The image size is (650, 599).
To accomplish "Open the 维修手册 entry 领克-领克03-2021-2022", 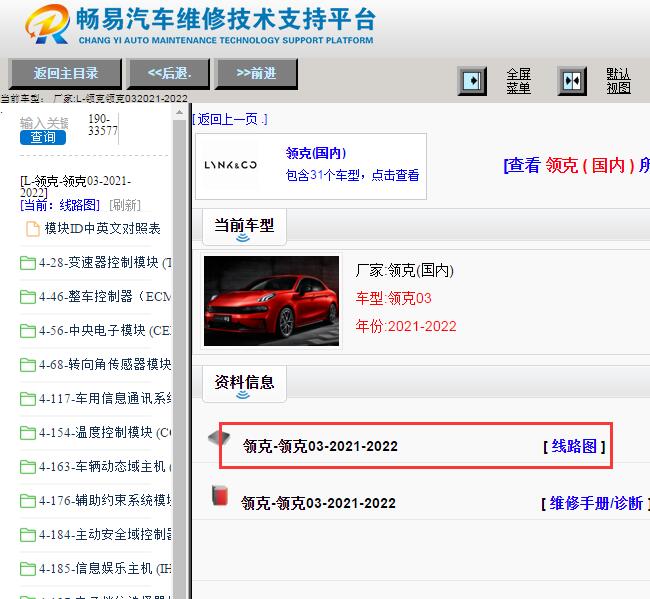I will pos(318,503).
